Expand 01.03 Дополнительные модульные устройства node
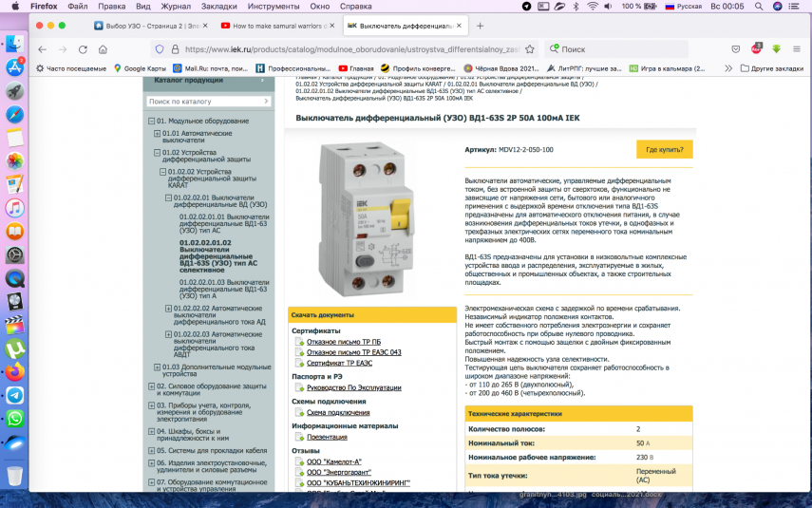 pos(157,367)
